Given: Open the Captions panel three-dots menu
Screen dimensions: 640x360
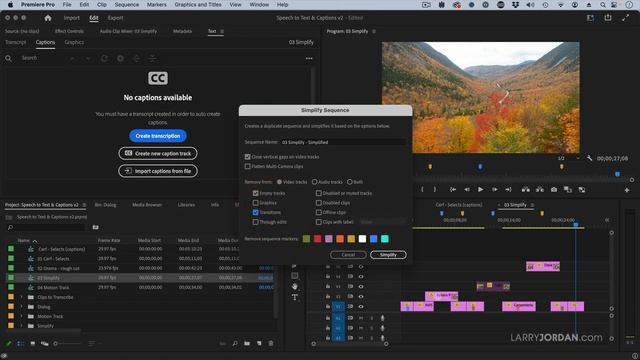Looking at the screenshot, I should click(309, 58).
